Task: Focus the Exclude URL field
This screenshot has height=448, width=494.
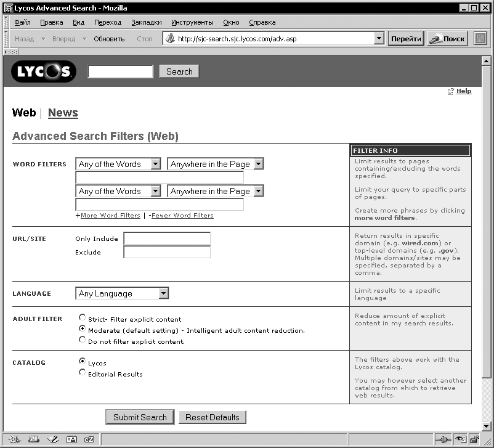Action: (x=167, y=252)
